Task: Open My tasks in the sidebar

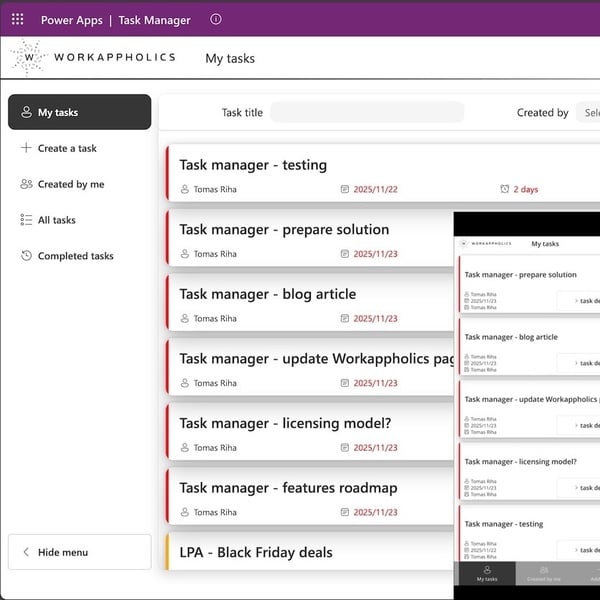Action: pos(80,112)
